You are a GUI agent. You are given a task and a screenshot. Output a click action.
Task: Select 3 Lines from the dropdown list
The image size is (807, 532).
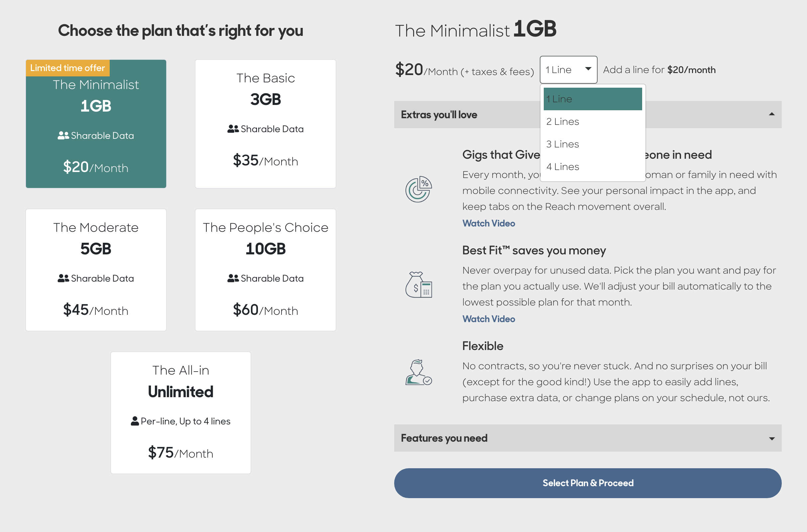[562, 144]
